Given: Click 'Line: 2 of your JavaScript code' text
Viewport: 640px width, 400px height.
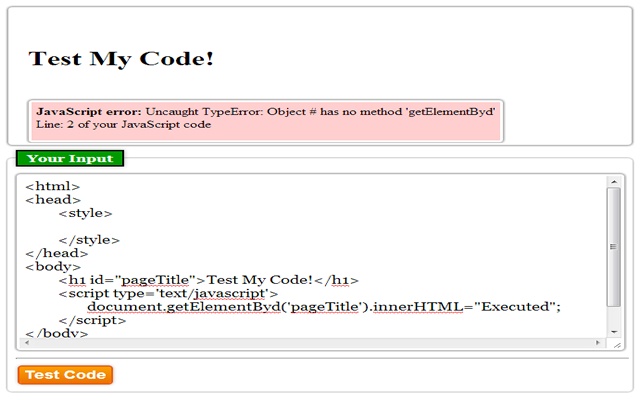Looking at the screenshot, I should [123, 124].
